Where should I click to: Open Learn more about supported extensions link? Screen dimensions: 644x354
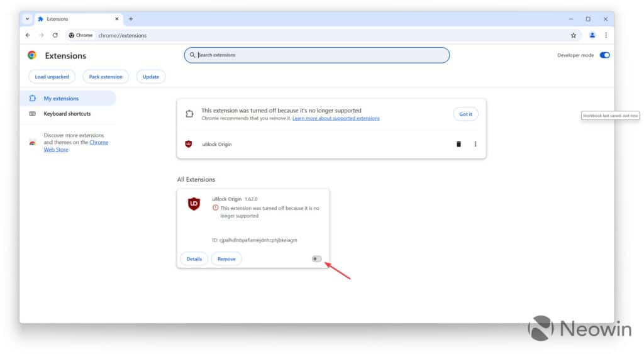tap(336, 118)
